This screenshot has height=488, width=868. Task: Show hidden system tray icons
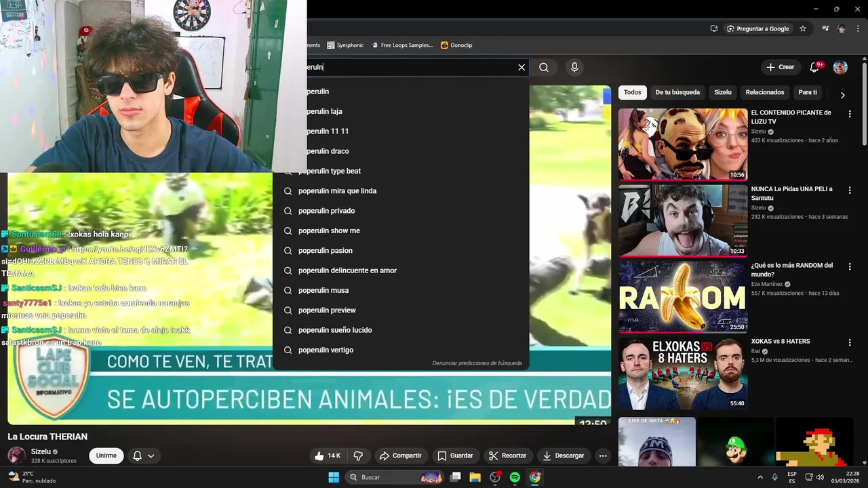(759, 477)
